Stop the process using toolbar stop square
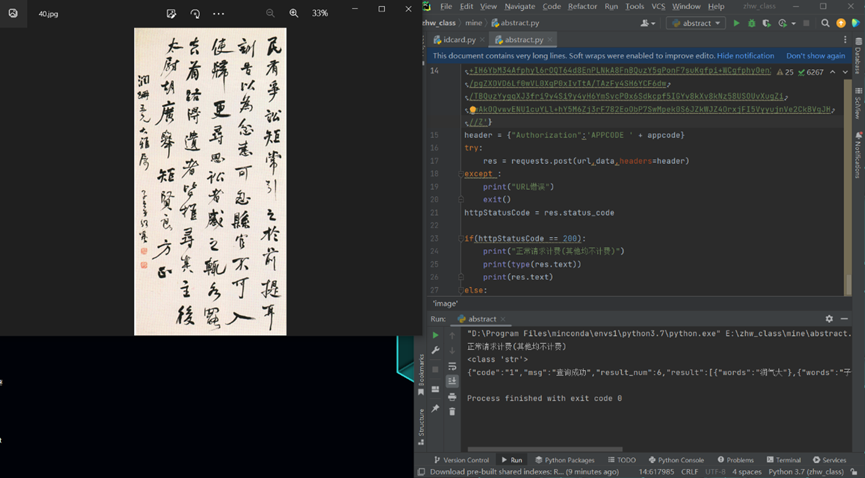The width and height of the screenshot is (865, 478). (806, 23)
